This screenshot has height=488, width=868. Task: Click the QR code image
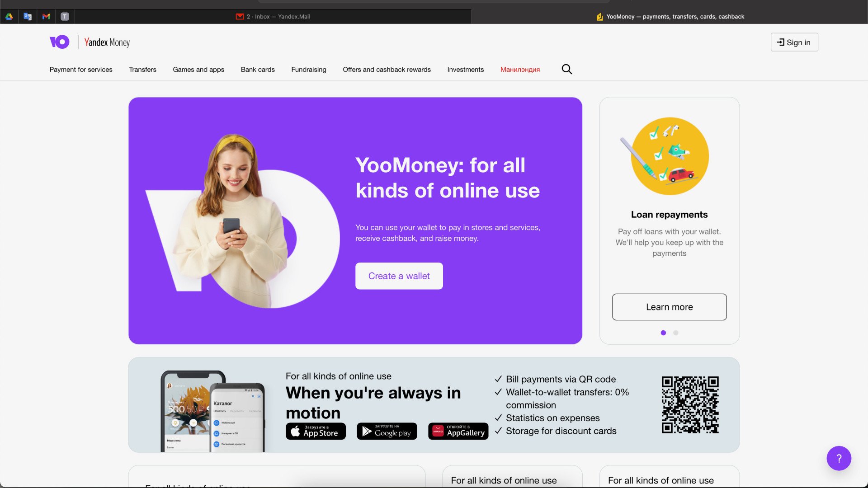(690, 404)
